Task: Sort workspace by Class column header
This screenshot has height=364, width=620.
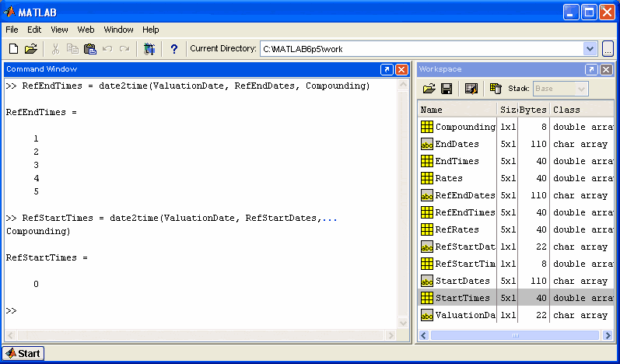Action: (582, 110)
